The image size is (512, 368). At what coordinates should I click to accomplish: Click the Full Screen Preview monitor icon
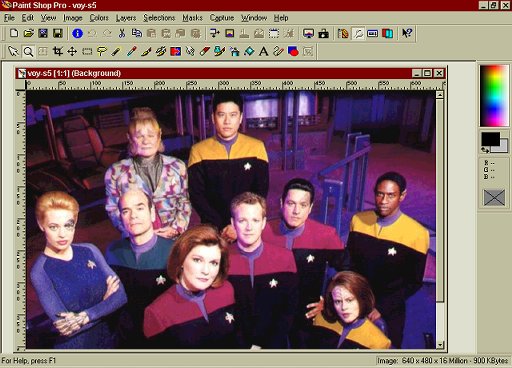coord(308,33)
